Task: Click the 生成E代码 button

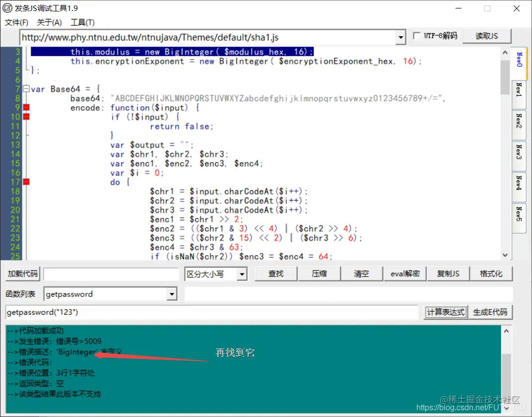Action: pos(490,312)
